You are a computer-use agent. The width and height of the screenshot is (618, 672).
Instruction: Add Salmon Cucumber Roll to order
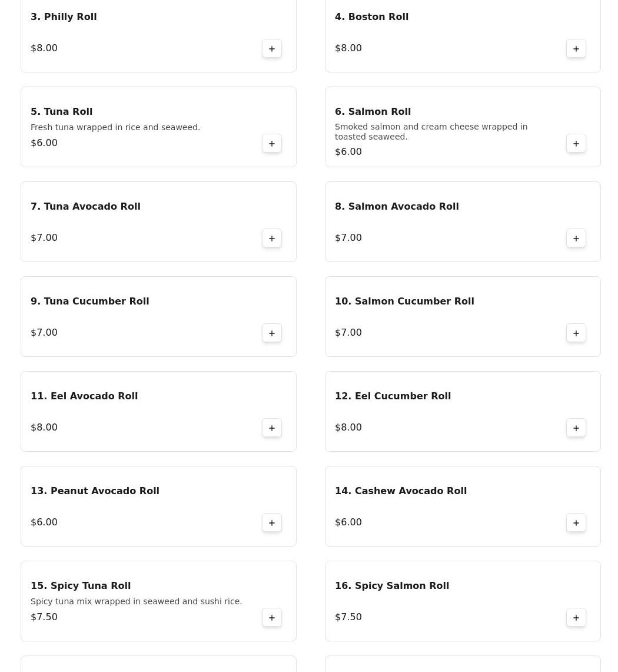coord(576,333)
